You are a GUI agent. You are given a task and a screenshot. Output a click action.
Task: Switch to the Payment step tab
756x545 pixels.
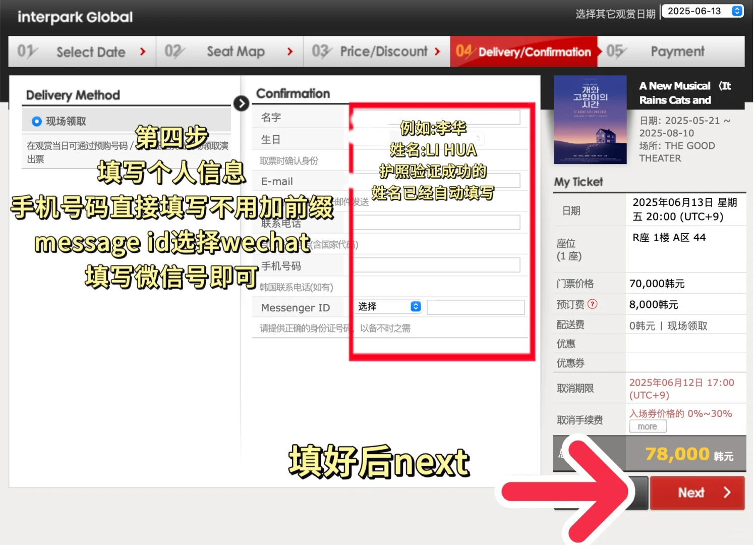pos(677,51)
